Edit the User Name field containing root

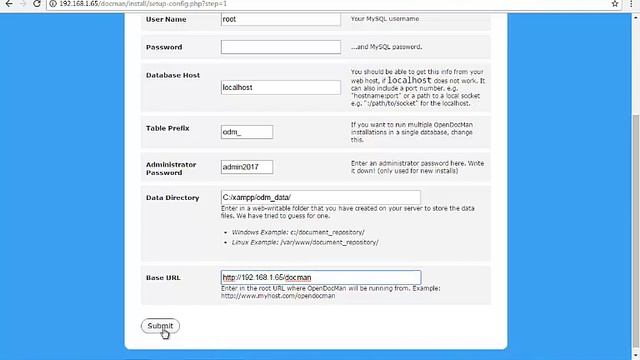click(x=281, y=19)
